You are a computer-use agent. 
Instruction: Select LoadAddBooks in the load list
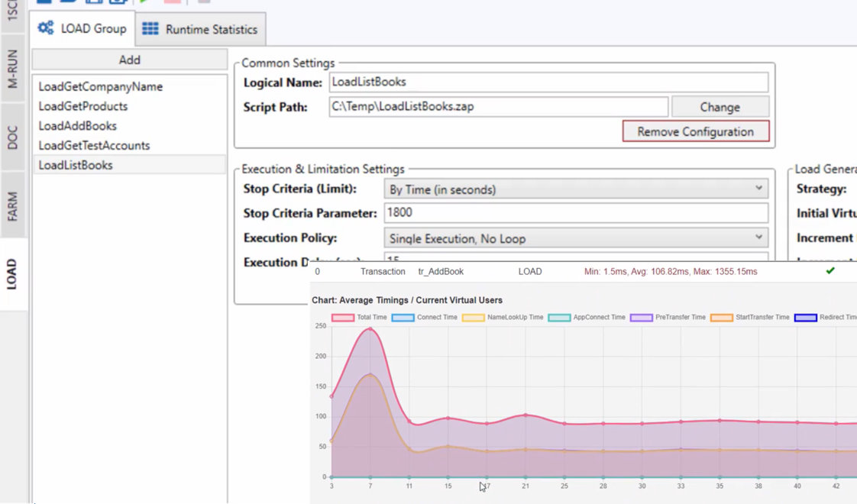[77, 126]
